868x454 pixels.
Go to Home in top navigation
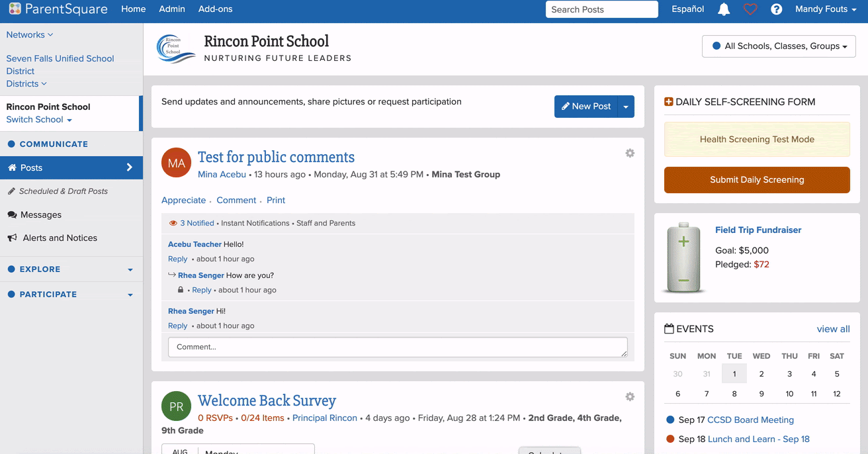(x=134, y=9)
